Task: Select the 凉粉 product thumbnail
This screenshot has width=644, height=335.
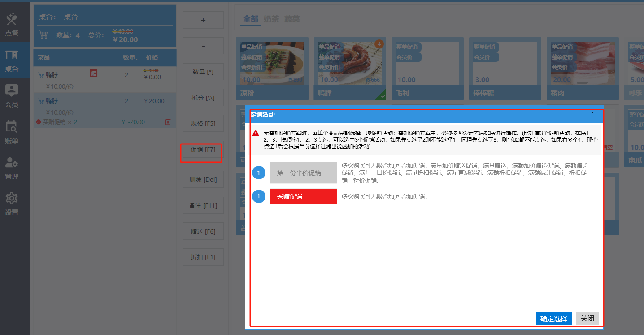Action: tap(272, 68)
